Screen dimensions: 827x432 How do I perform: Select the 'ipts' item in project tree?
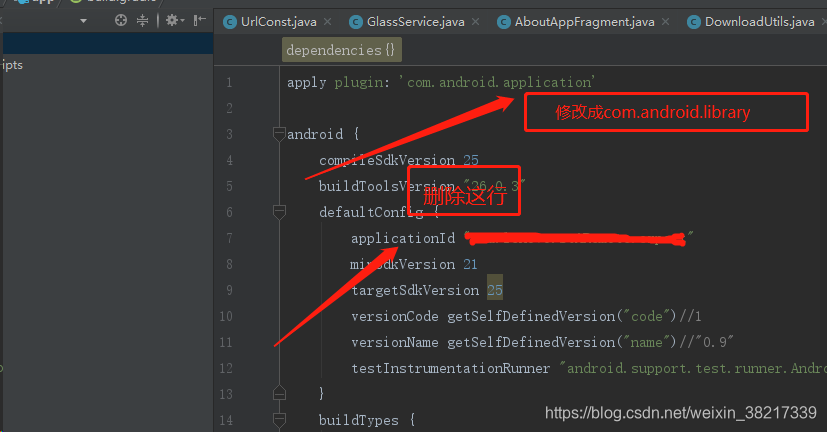click(12, 65)
